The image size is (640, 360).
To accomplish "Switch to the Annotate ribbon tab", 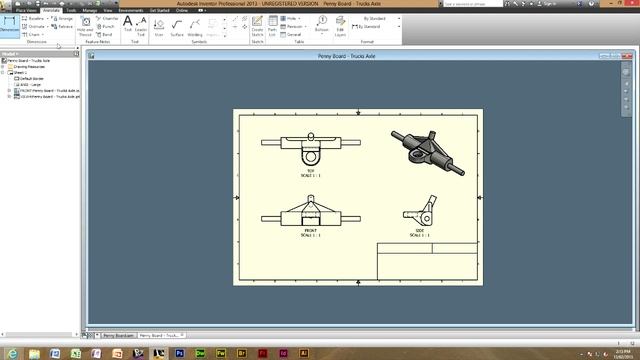I will point(51,10).
